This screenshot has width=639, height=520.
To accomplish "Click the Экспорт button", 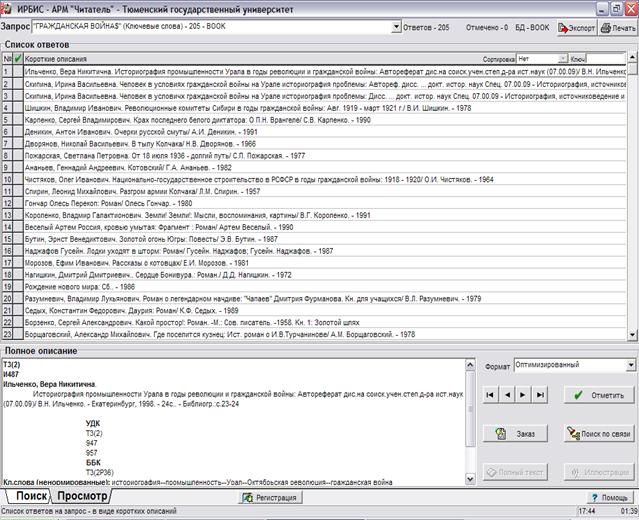I will [575, 28].
